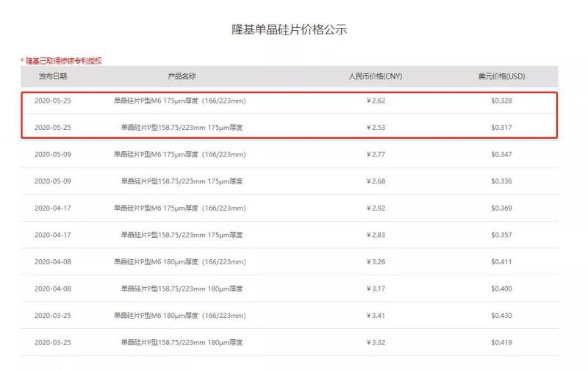Select the $0.336 price value
The height and width of the screenshot is (370, 588).
(x=501, y=181)
